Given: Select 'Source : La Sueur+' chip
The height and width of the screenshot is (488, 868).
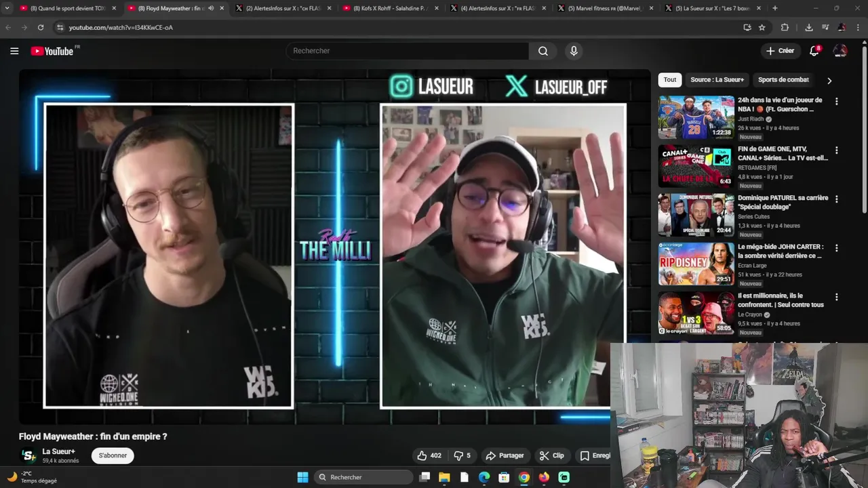Looking at the screenshot, I should (x=717, y=80).
